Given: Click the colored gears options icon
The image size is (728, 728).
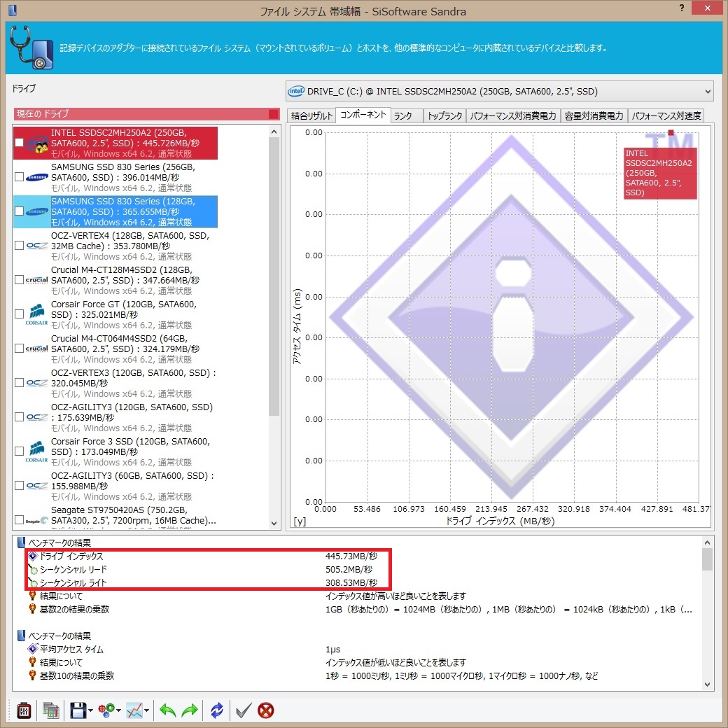Looking at the screenshot, I should (x=106, y=710).
